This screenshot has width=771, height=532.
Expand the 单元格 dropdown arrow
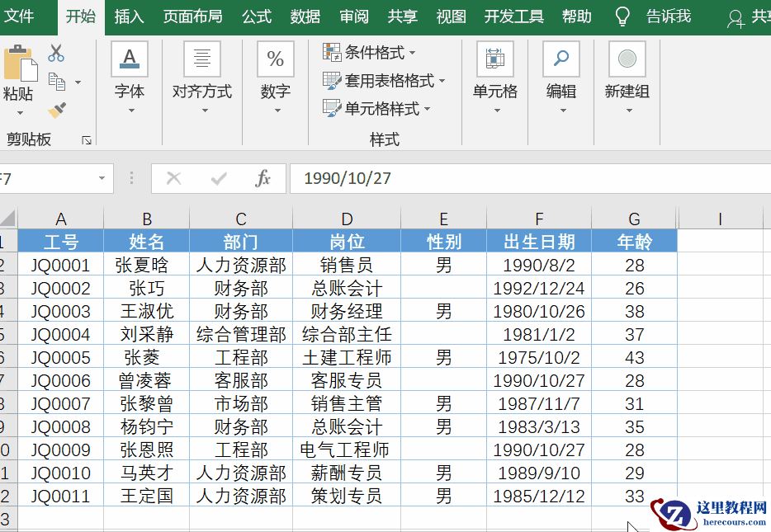(497, 111)
